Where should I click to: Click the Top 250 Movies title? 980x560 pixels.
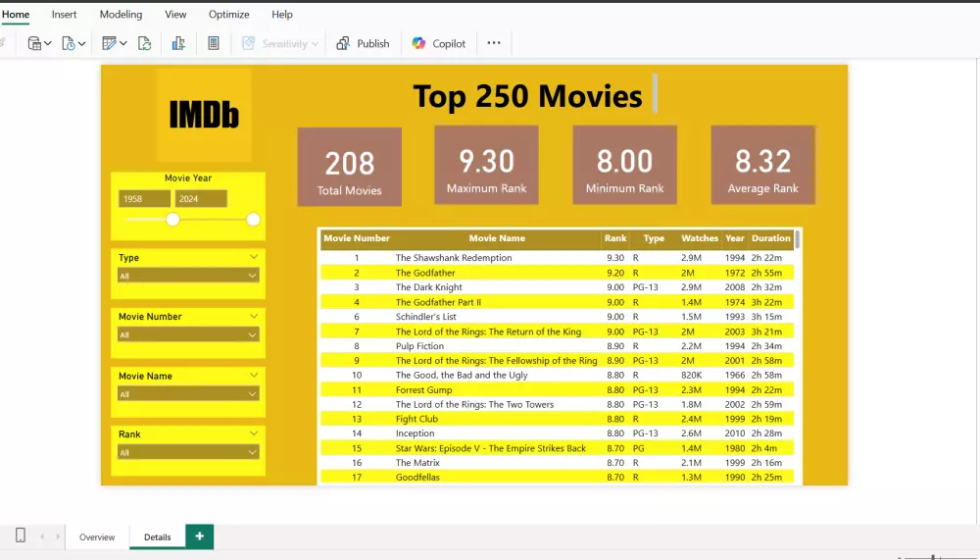(527, 96)
